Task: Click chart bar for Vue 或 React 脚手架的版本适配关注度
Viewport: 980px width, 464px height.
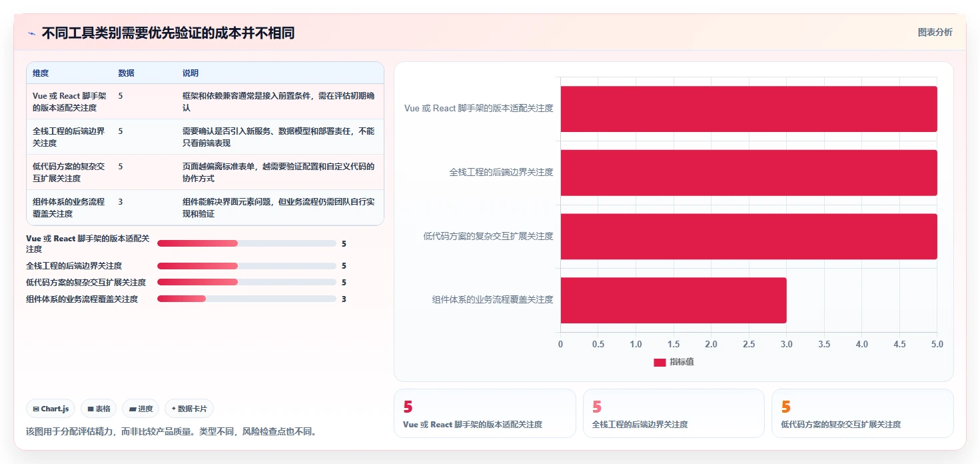Action: pos(749,109)
